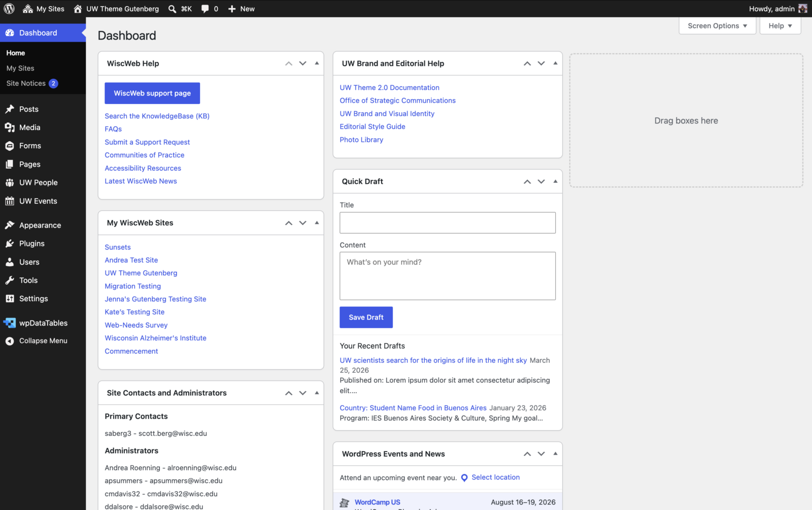Click the search magnifier icon

173,9
